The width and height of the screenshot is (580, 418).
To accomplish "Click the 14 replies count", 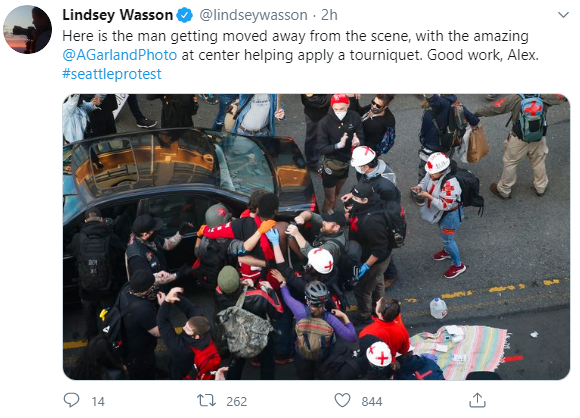I will tap(98, 401).
